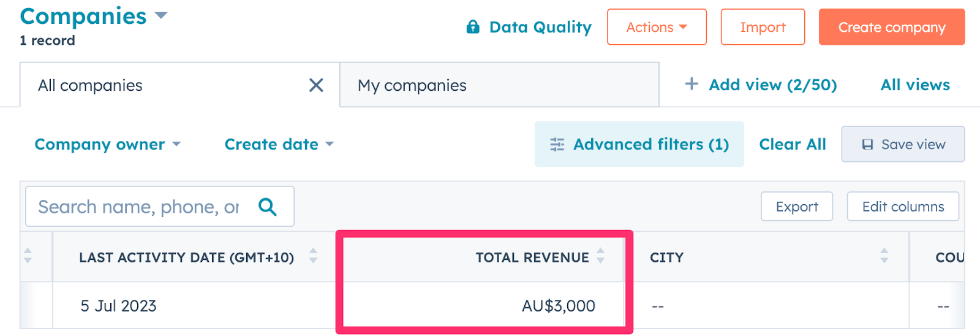Click the search magnifying glass icon
This screenshot has width=980, height=336.
click(268, 207)
